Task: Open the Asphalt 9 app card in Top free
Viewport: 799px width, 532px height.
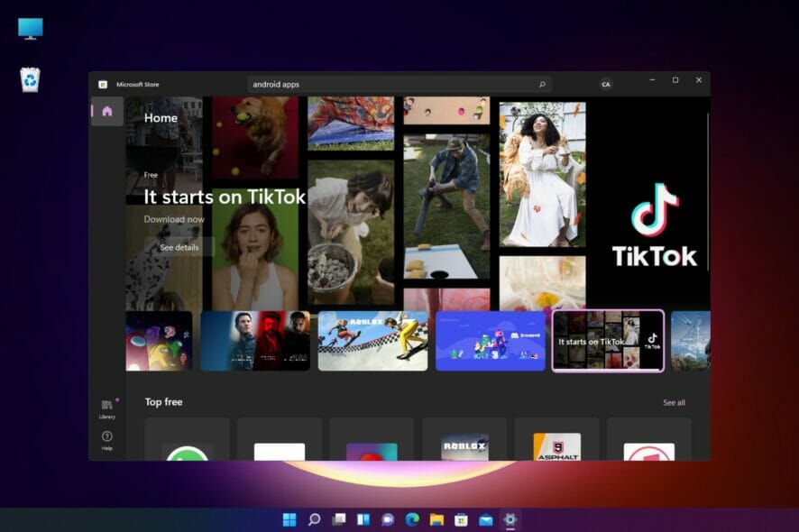Action: click(x=557, y=439)
